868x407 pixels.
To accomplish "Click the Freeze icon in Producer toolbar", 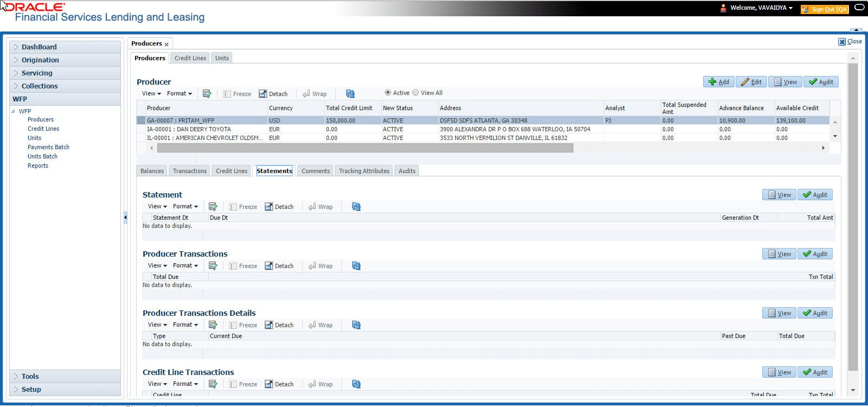I will point(237,94).
